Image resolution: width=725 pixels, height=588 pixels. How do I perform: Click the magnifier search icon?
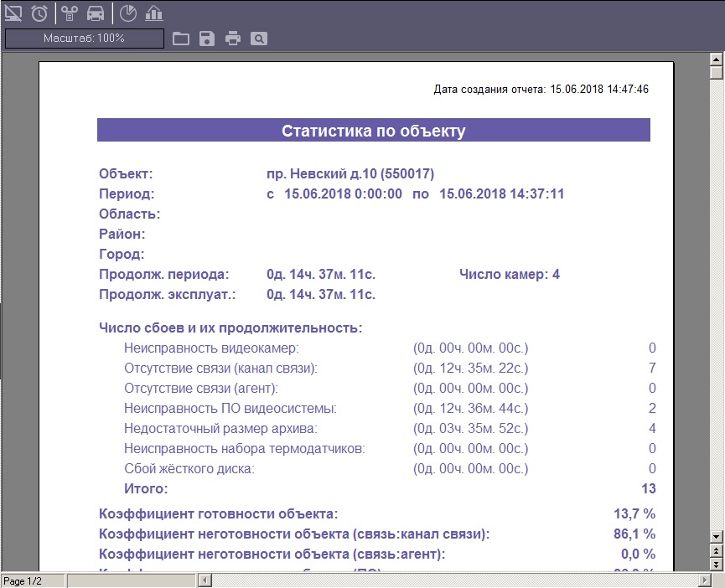(x=259, y=39)
